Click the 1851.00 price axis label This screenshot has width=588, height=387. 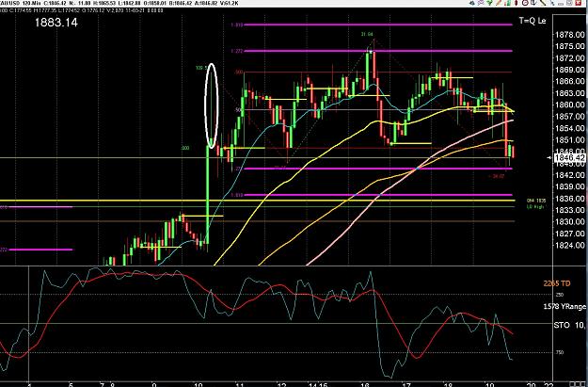tap(569, 140)
